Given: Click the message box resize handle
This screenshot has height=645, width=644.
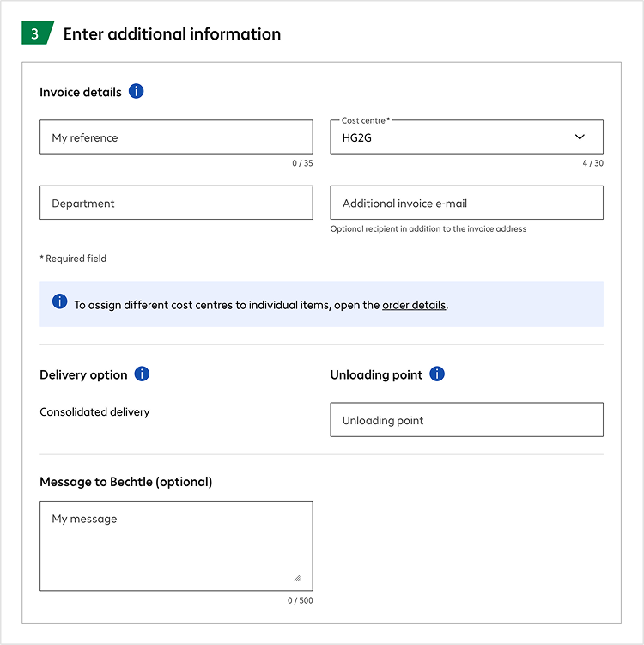Looking at the screenshot, I should [296, 578].
